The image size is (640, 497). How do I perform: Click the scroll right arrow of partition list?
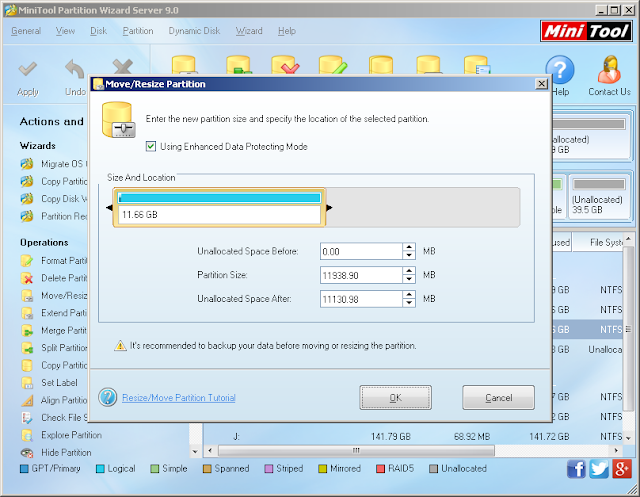coord(616,450)
